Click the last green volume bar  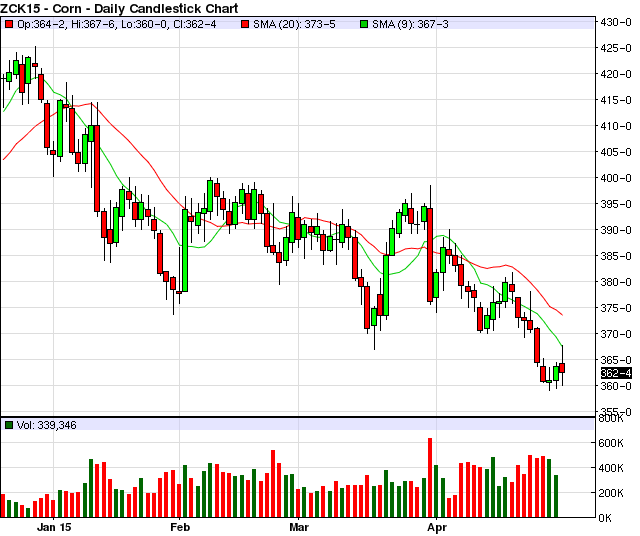556,496
